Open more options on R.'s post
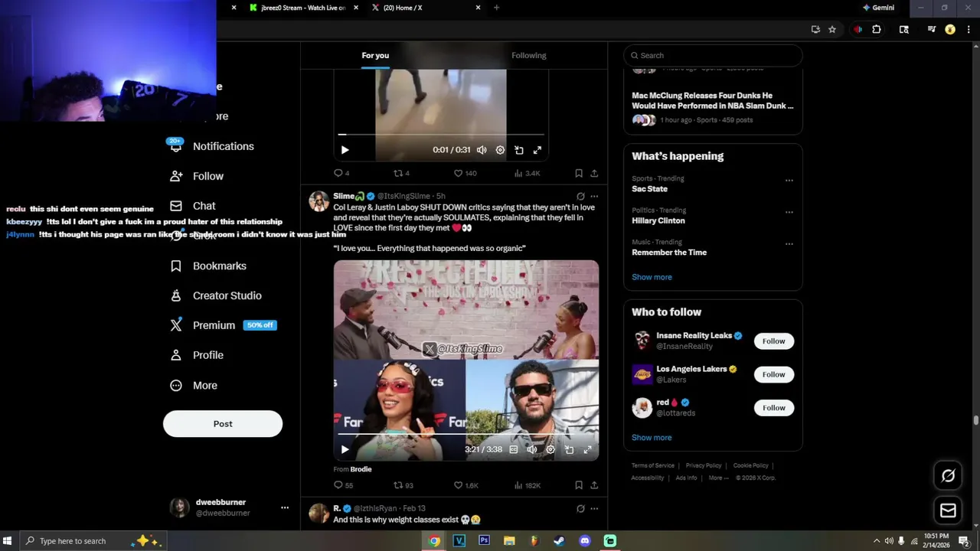 (x=594, y=508)
